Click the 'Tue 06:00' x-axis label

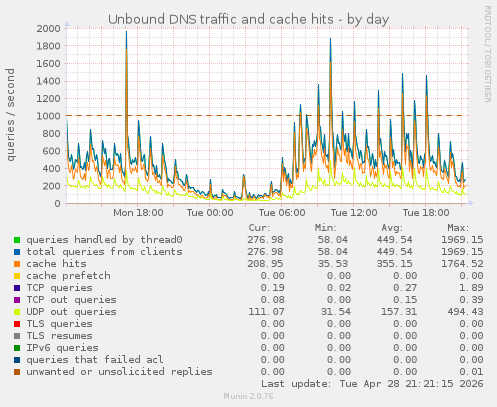[x=282, y=213]
